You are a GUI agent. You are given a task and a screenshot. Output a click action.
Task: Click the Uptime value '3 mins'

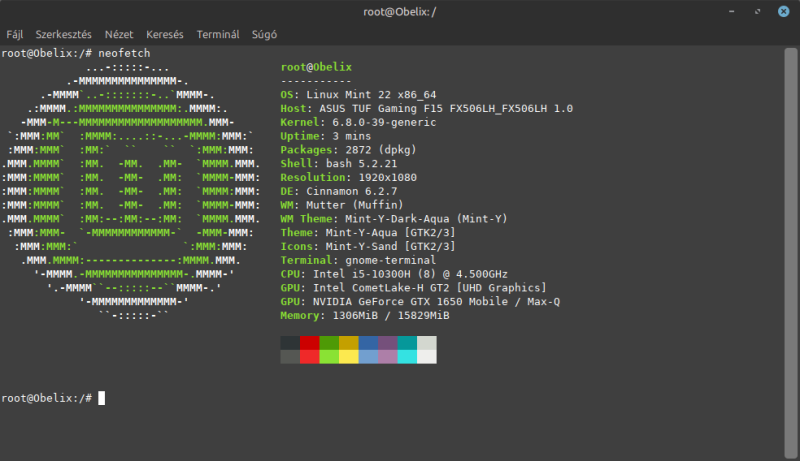[x=352, y=136]
